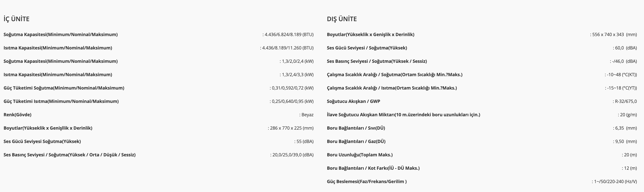The height and width of the screenshot is (192, 644).
Task: Click the 1,3/2,4/3,3 (kW) heating value
Action: click(x=297, y=75)
